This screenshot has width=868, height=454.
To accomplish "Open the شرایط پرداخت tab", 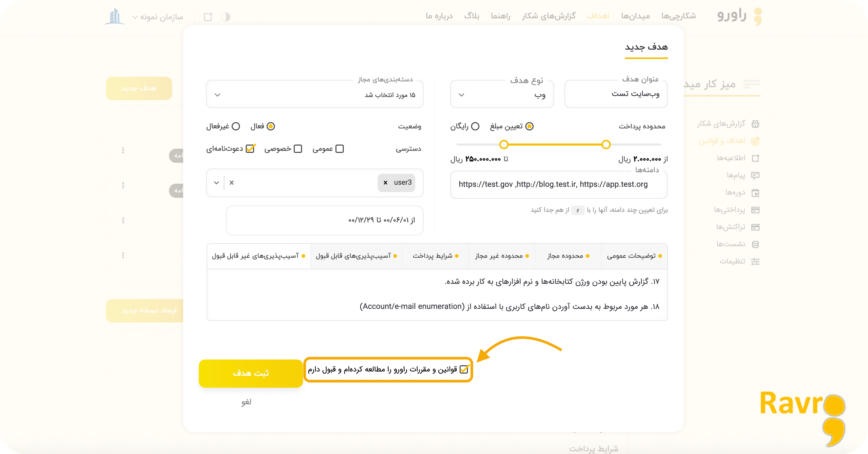I will pyautogui.click(x=436, y=256).
